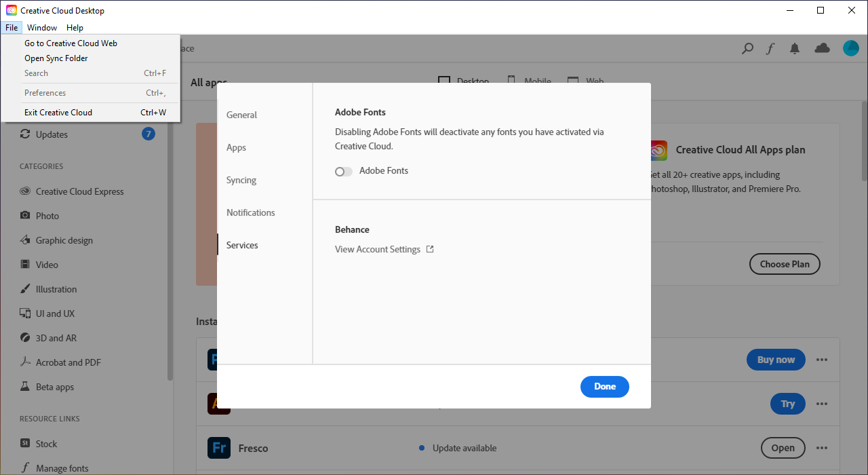Click the Buy now button
This screenshot has height=475, width=868.
[776, 360]
